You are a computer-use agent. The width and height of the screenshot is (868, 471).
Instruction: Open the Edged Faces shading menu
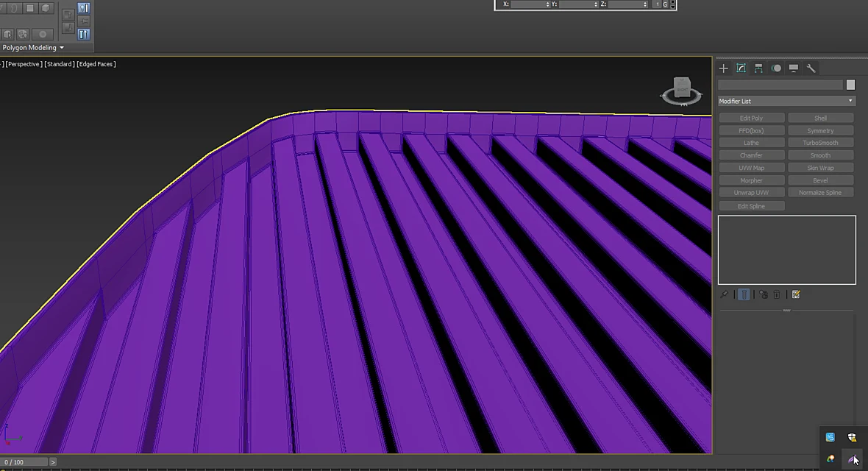pyautogui.click(x=96, y=64)
